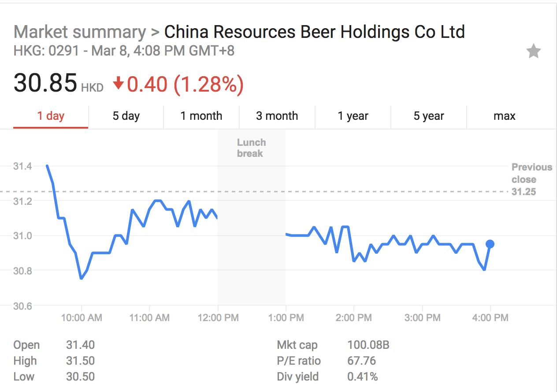Image resolution: width=557 pixels, height=392 pixels.
Task: Click the Mkt cap value 100.08B
Action: point(368,345)
